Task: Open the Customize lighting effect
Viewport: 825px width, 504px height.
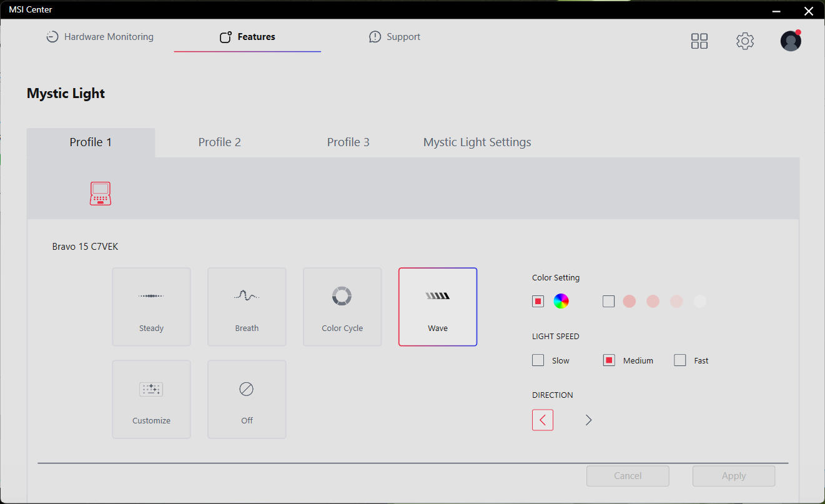Action: coord(151,399)
